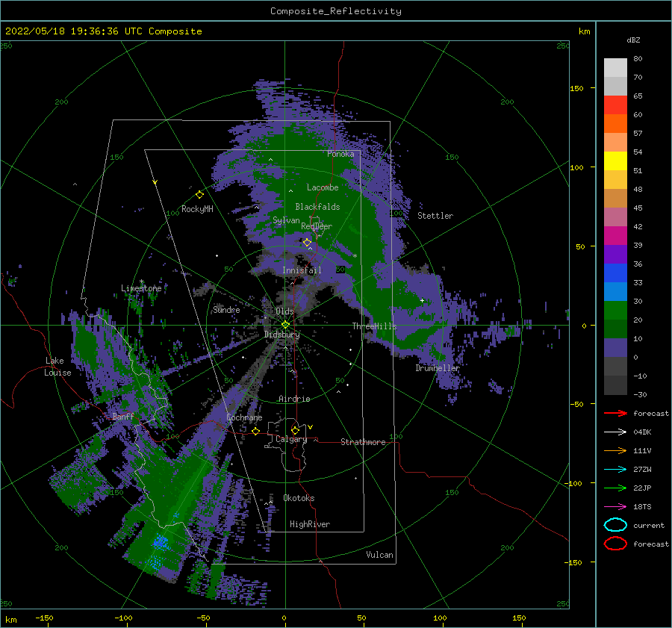Click the Composite_Reflectivity title
This screenshot has height=628, width=672.
coord(336,11)
